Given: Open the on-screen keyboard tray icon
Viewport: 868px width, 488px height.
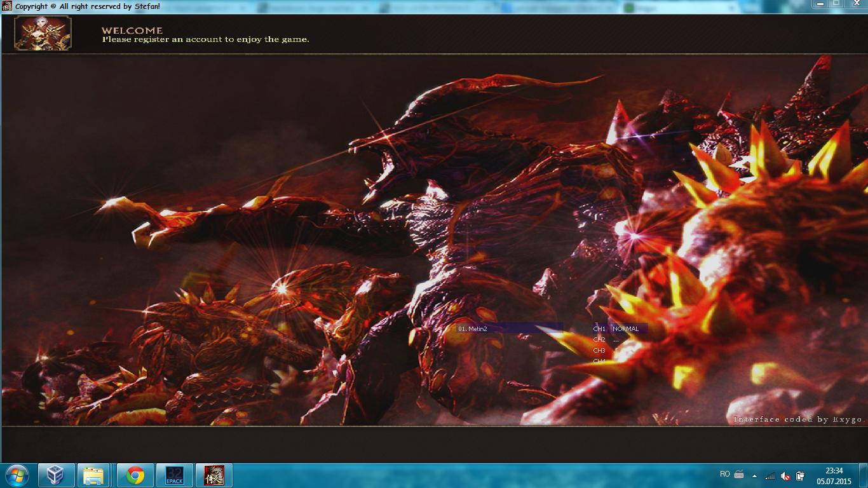Looking at the screenshot, I should tap(739, 475).
